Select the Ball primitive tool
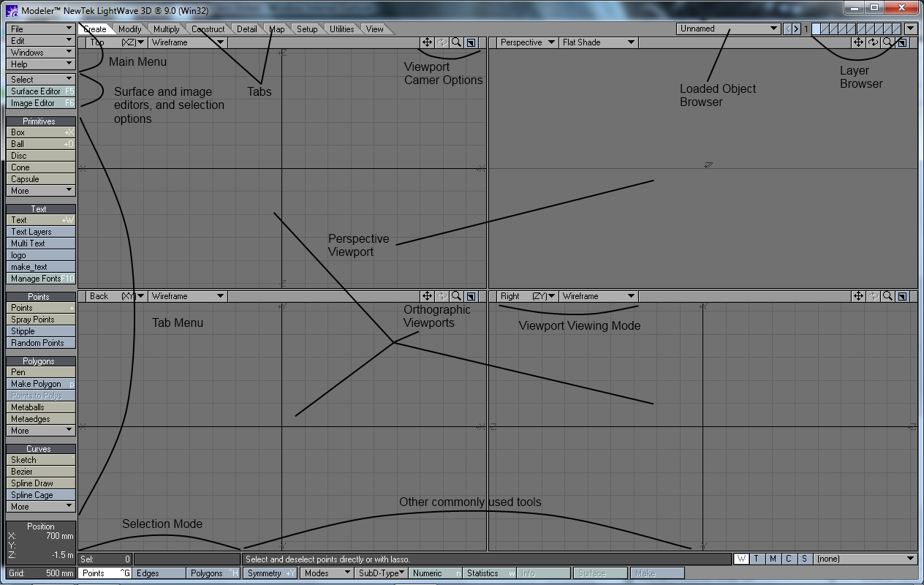Screen dimensions: 924x585 tap(41, 144)
